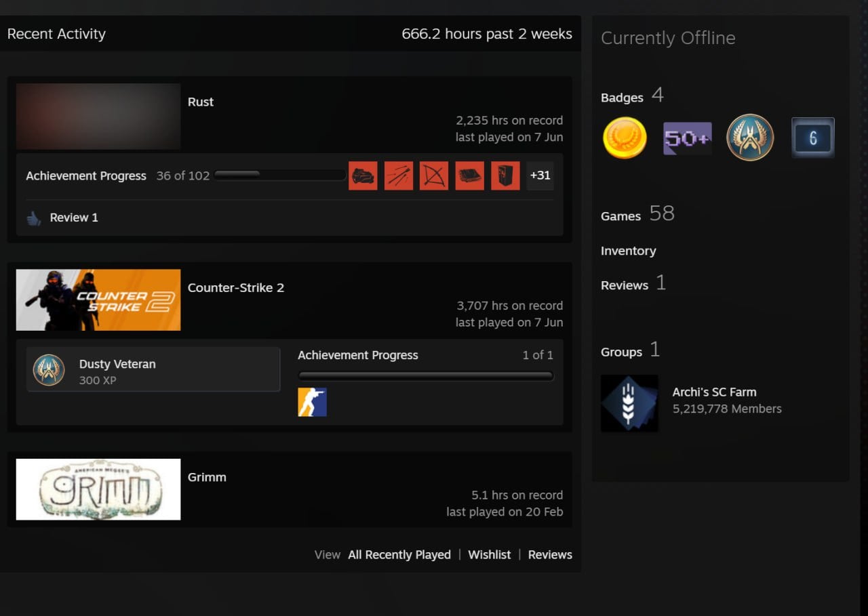Click the 'Currently Offline' status text
Screen dimensions: 868x616
[668, 38]
